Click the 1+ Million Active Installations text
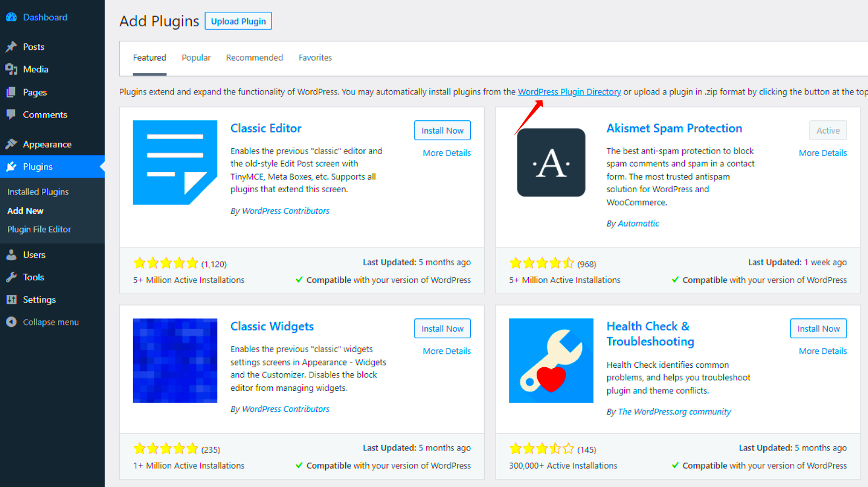The image size is (868, 487). click(188, 466)
